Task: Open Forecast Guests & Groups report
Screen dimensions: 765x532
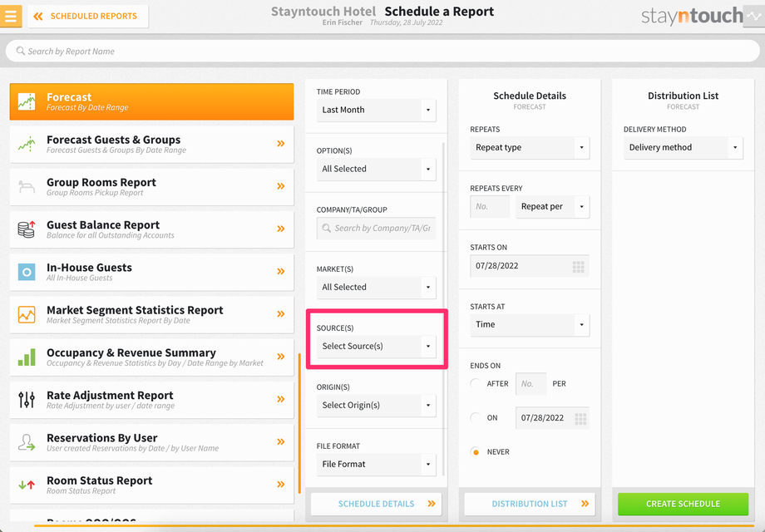Action: tap(151, 145)
